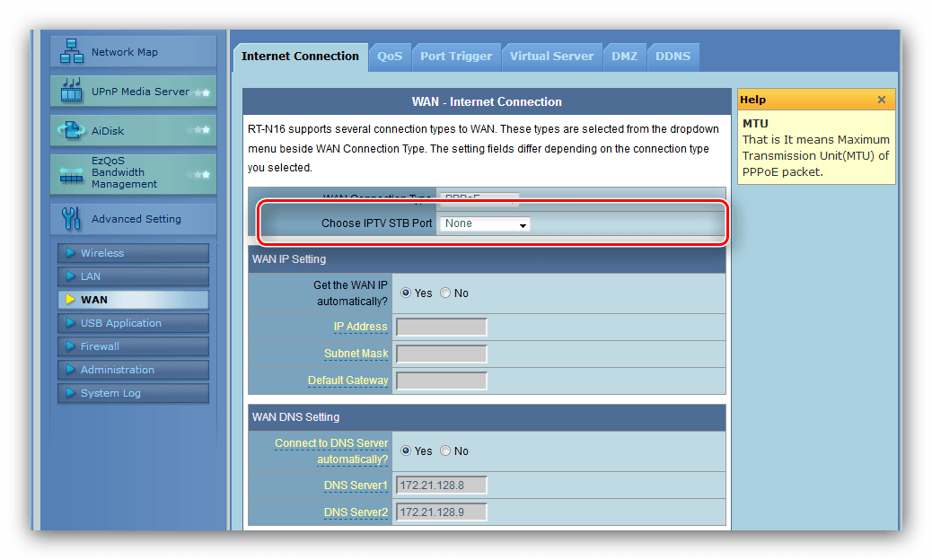Go to the Virtual Server tab

(x=551, y=57)
